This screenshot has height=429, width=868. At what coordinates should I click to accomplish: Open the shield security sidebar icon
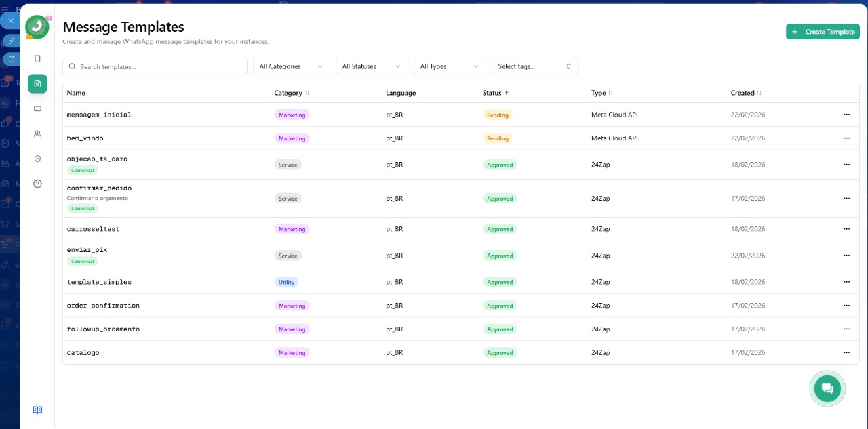point(37,159)
